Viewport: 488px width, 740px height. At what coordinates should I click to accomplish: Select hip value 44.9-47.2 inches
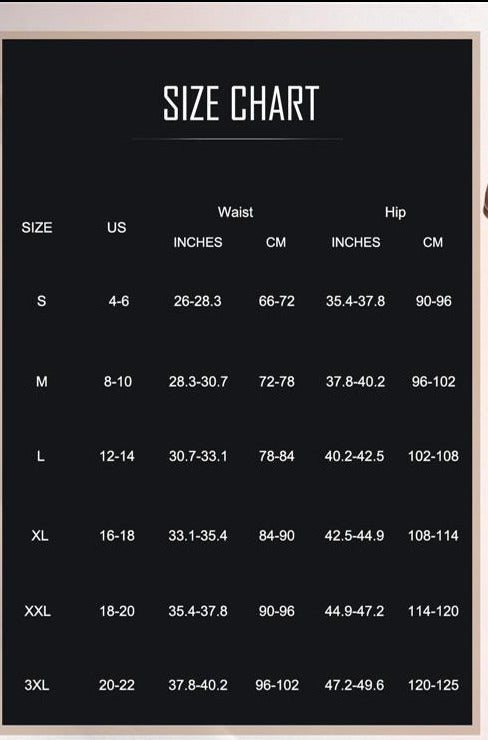point(354,611)
